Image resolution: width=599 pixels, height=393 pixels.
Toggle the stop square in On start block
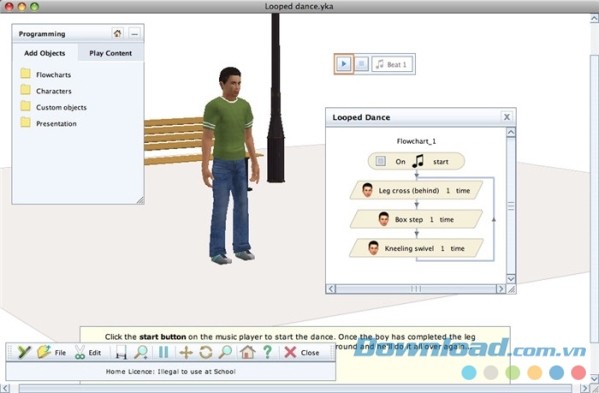[x=380, y=161]
